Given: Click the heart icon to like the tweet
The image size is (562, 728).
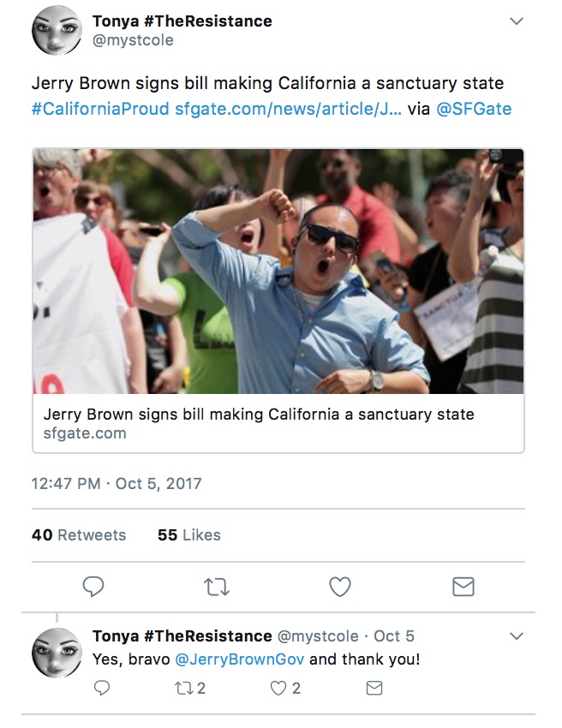Looking at the screenshot, I should click(x=340, y=588).
